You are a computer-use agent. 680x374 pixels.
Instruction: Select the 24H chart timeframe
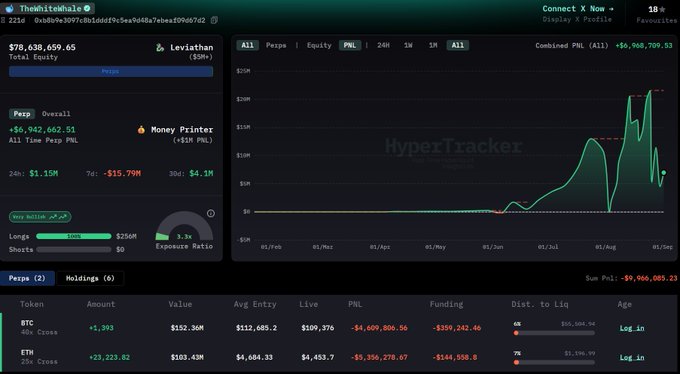(x=383, y=45)
